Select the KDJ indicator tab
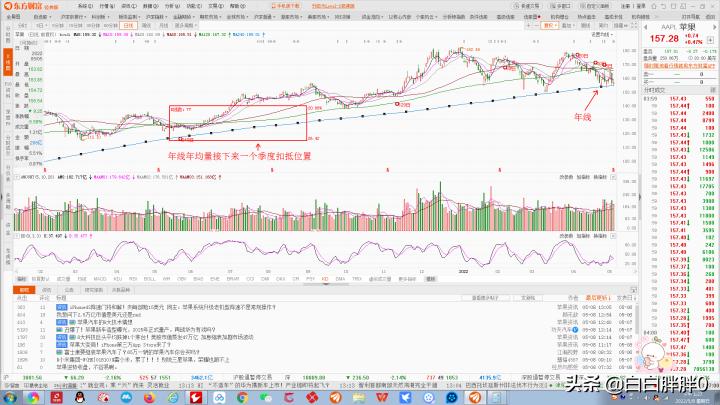720x405 pixels. point(118,279)
